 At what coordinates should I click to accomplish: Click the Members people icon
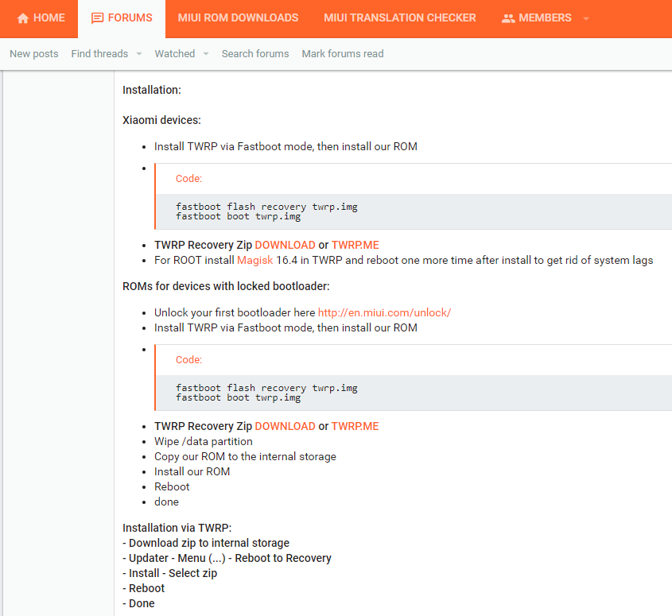pos(508,18)
